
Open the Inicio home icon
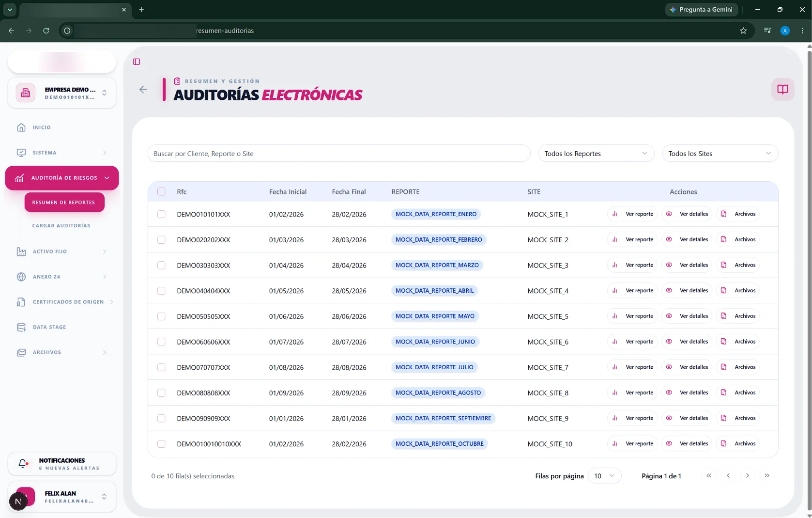pos(21,127)
